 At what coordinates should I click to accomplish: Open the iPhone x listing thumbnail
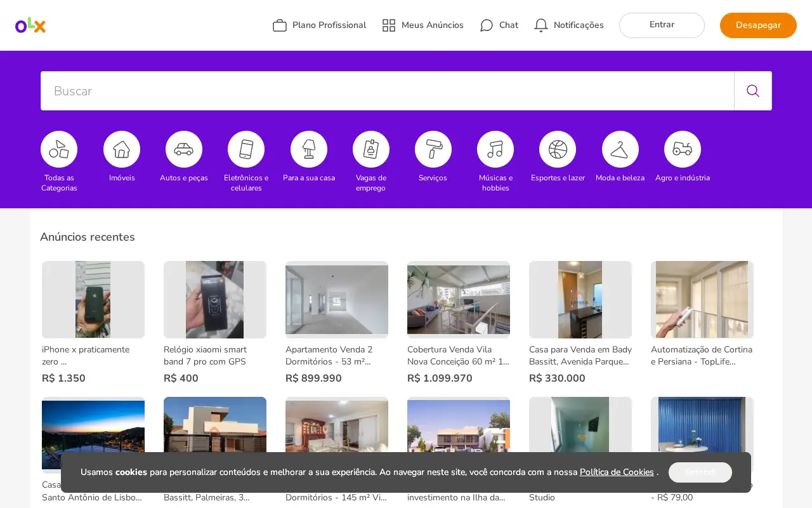pos(93,300)
